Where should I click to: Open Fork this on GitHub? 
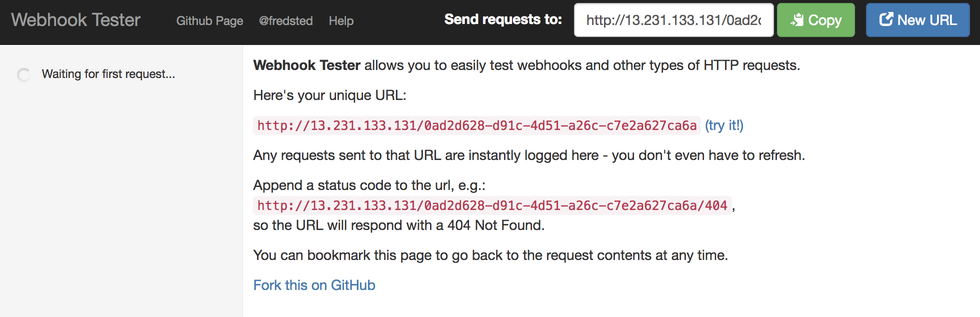[x=314, y=285]
